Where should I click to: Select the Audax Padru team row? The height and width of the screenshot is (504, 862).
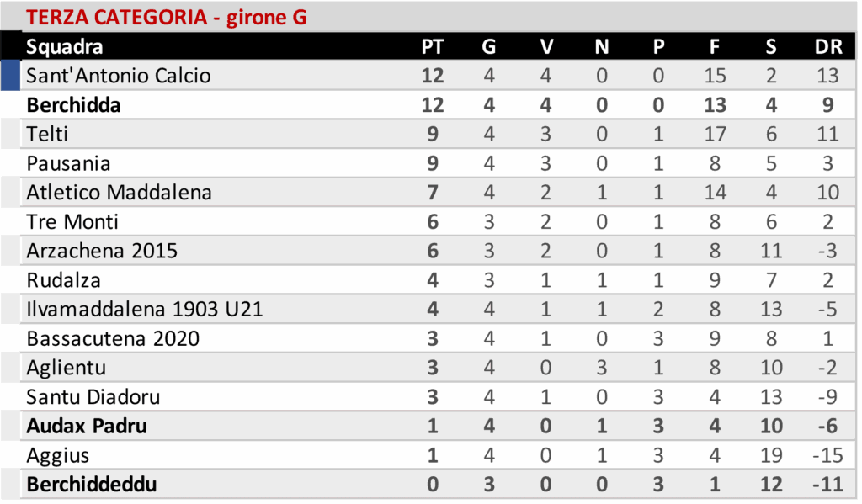[x=87, y=427]
